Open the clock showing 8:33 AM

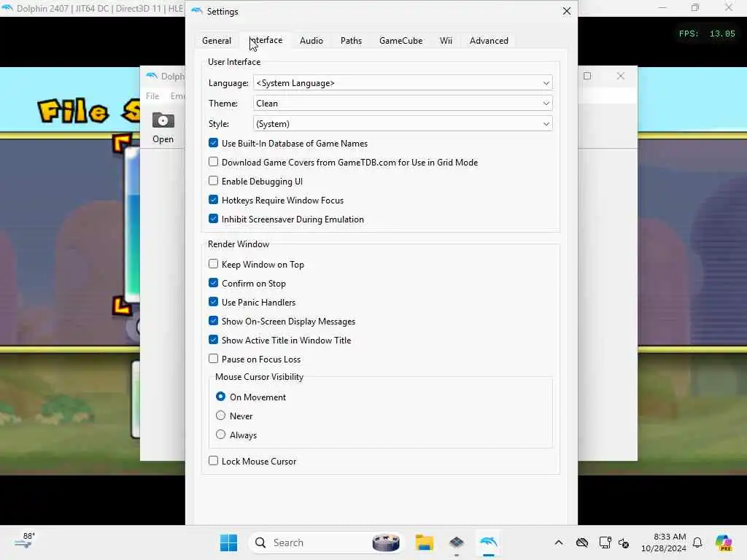pos(664,542)
